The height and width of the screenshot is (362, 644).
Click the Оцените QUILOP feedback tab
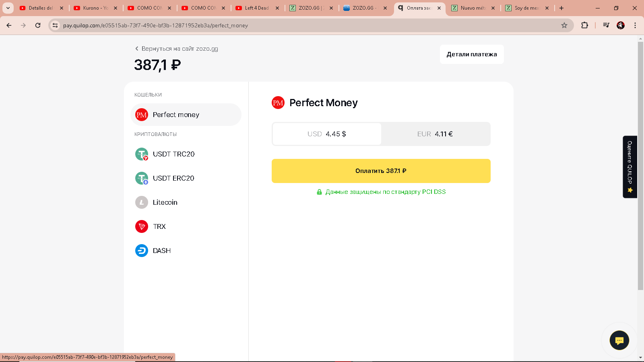click(630, 167)
